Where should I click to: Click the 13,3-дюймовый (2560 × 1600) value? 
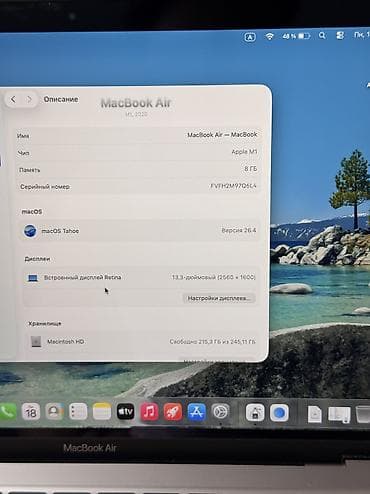(x=214, y=277)
